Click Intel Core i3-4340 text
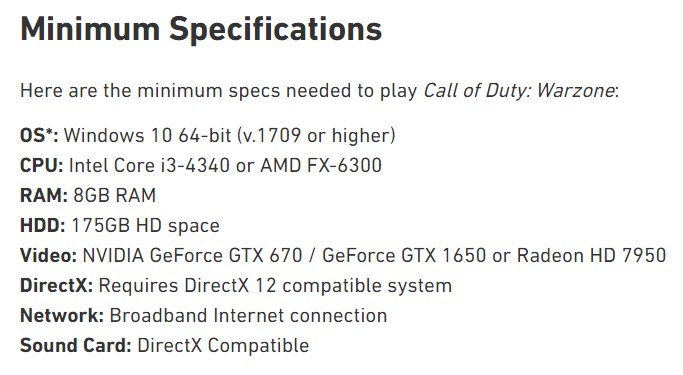The image size is (683, 375). pos(149,166)
